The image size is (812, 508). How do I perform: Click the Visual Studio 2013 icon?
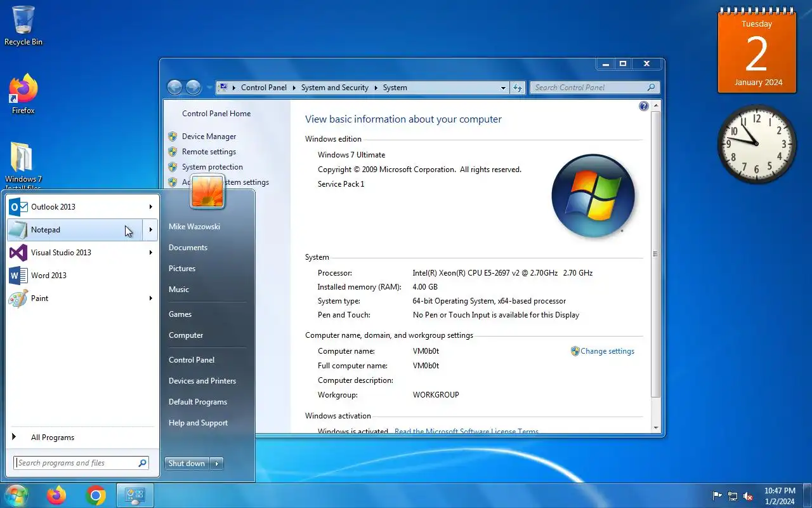point(18,253)
